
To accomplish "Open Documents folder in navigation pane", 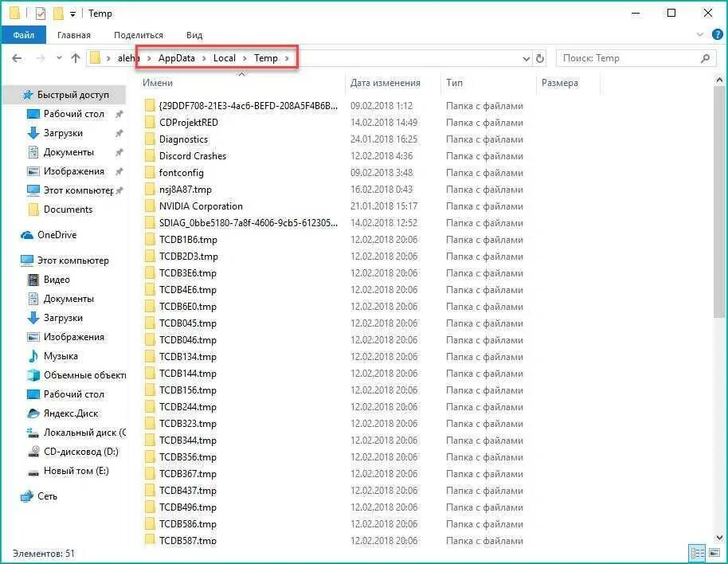I will click(68, 210).
